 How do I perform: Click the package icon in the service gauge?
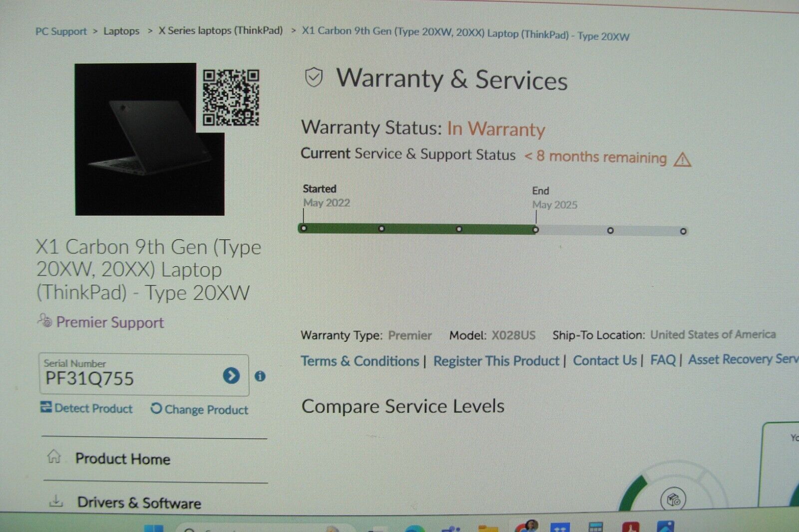pos(673,499)
